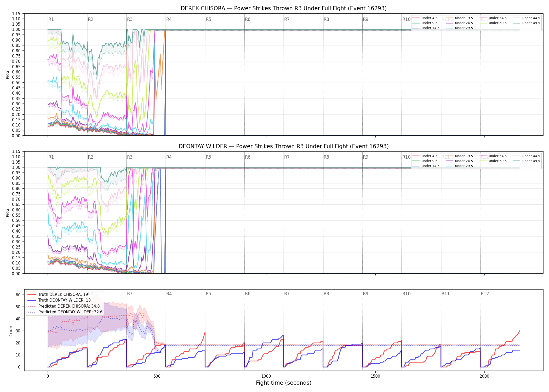Click the DEONTAY WILDER chart title
The width and height of the screenshot is (549, 392).
click(284, 146)
